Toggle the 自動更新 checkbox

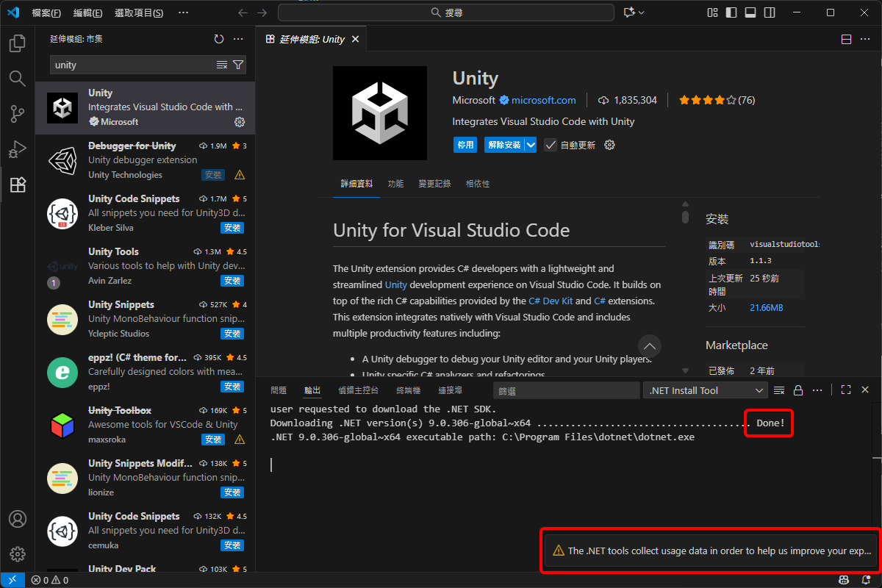pyautogui.click(x=551, y=145)
